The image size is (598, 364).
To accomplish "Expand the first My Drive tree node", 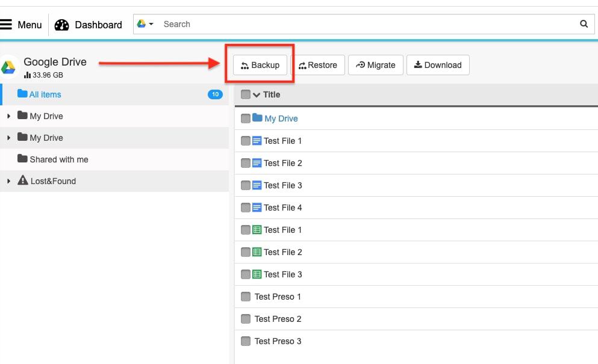I will click(x=8, y=116).
